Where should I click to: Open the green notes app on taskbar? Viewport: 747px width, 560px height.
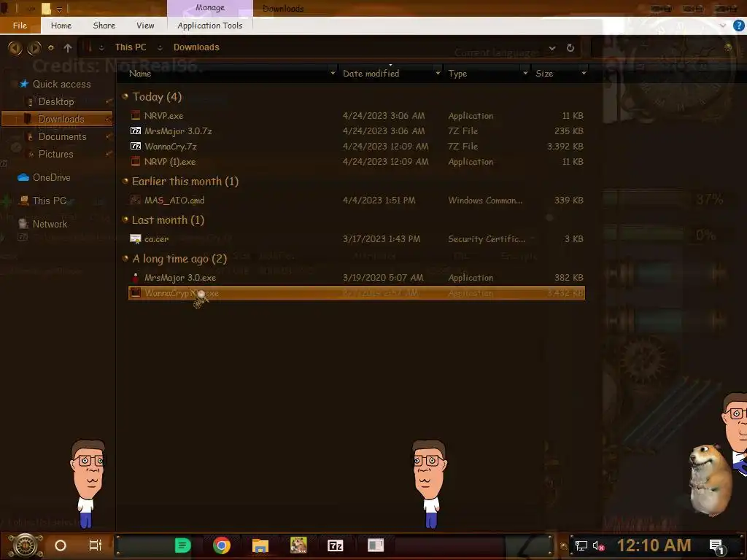click(x=183, y=545)
